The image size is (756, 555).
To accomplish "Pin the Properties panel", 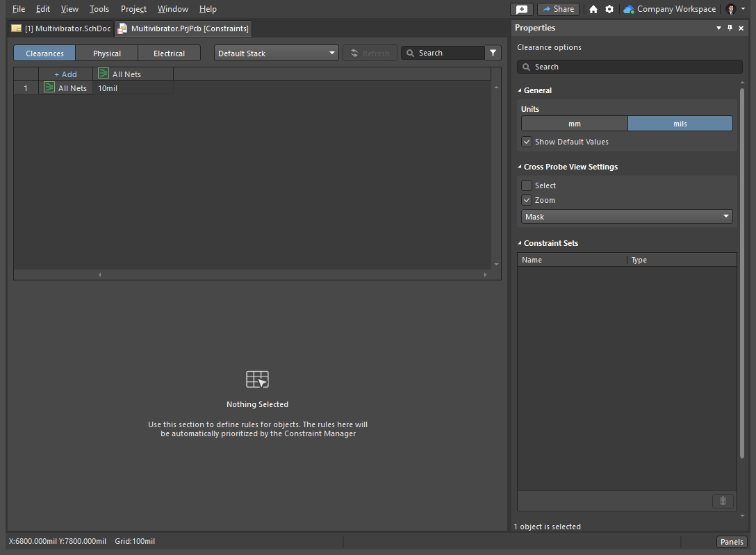I will pos(730,28).
